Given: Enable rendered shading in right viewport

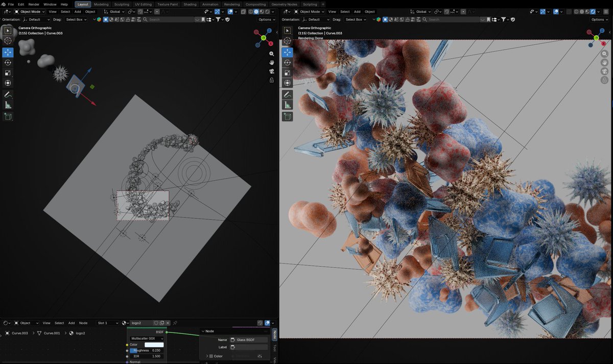Looking at the screenshot, I should click(593, 11).
